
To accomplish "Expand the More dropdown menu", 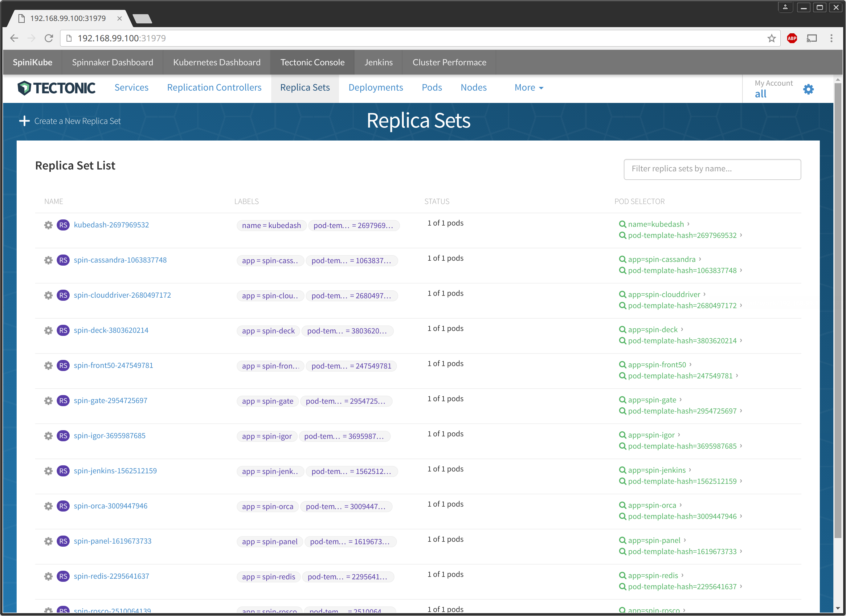I will pos(529,88).
